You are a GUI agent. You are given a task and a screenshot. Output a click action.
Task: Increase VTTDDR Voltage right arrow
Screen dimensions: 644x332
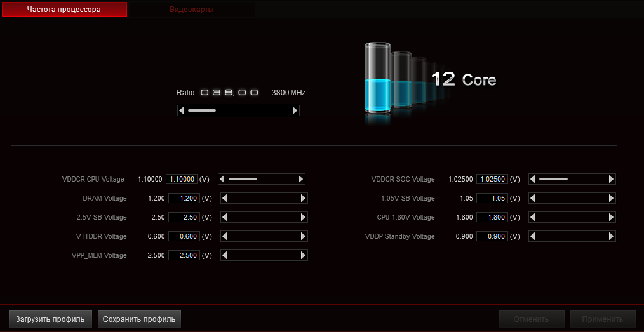pyautogui.click(x=303, y=236)
